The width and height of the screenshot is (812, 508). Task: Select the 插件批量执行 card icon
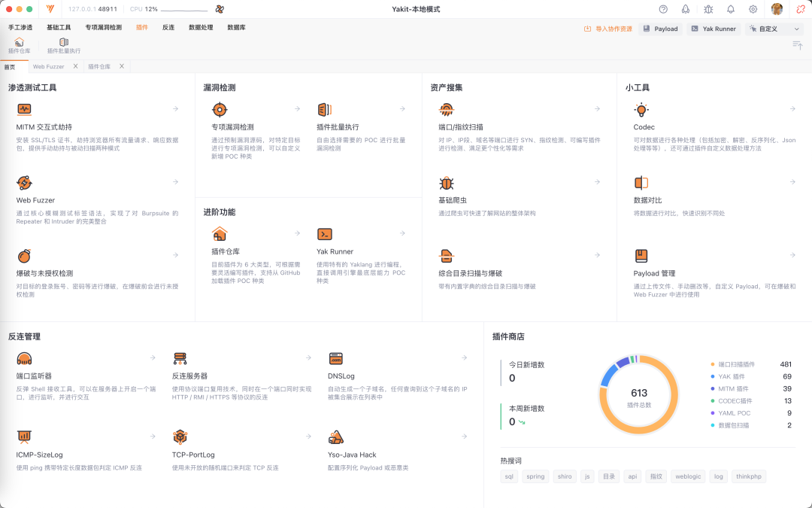tap(325, 109)
